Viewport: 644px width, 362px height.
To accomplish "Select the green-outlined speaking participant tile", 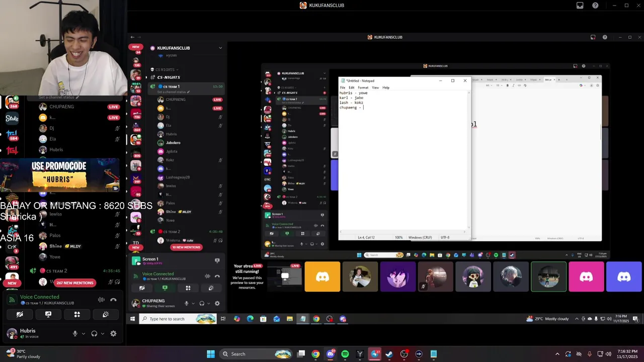I will 548,277.
